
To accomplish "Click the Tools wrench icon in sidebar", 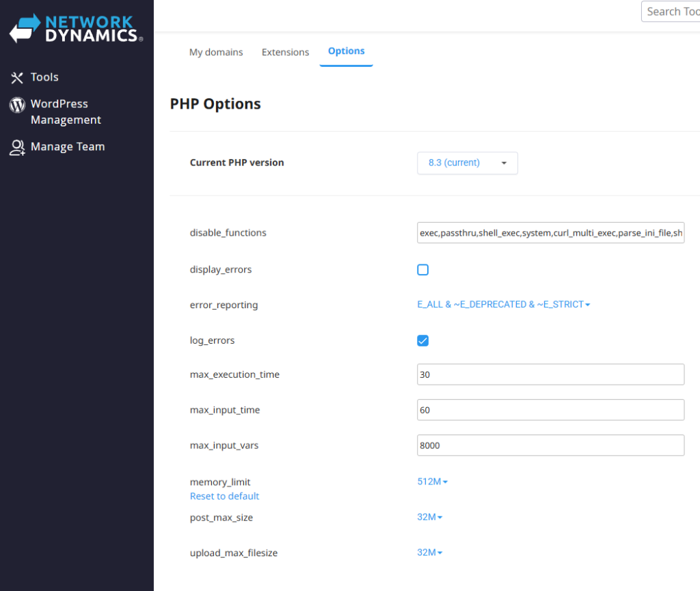I will pyautogui.click(x=17, y=78).
